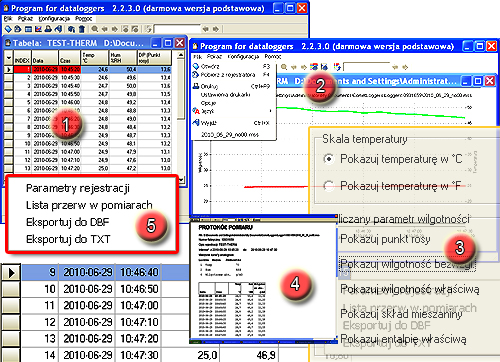Click the Data column header in Tabela

(x=45, y=58)
